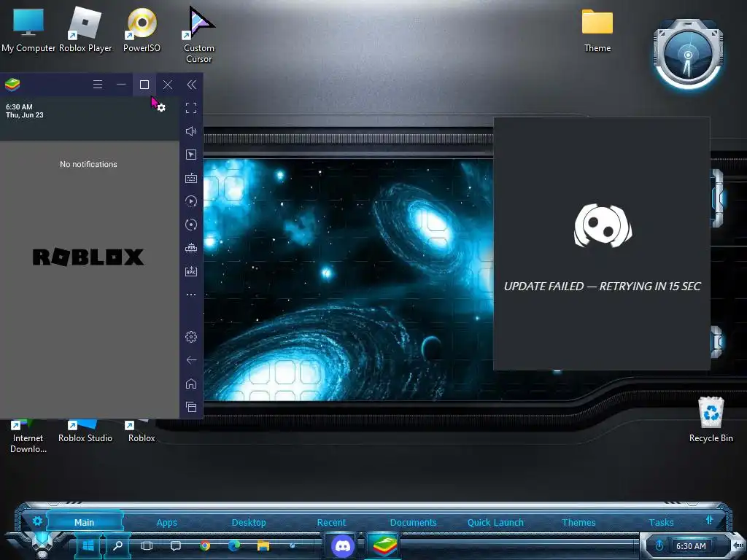Click Install APK icon in BlueStacks sidebar
The image size is (747, 560).
(191, 271)
